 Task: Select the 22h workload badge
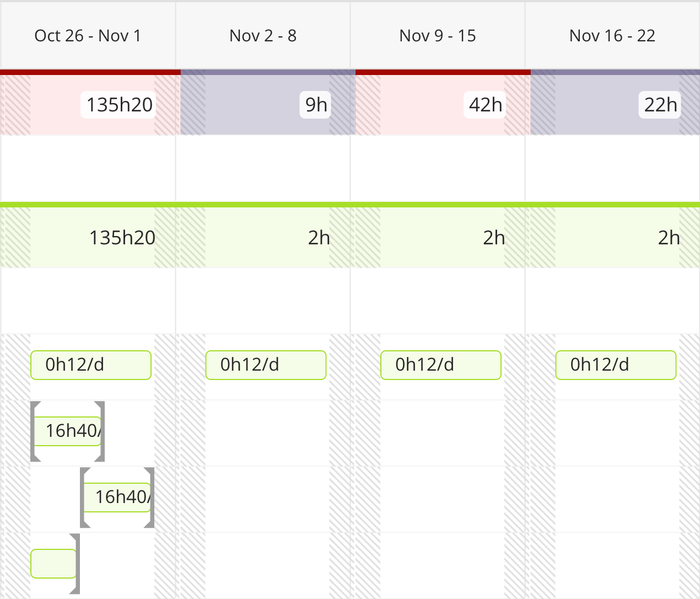tap(660, 105)
